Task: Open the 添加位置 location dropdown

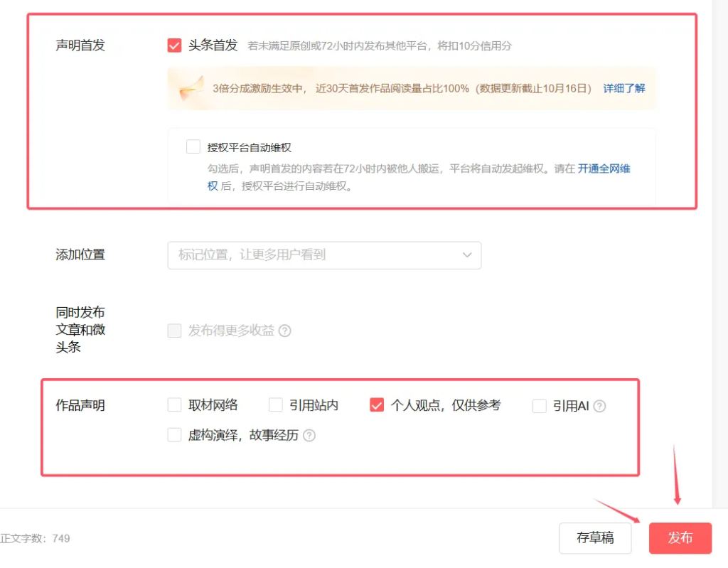Action: point(324,255)
